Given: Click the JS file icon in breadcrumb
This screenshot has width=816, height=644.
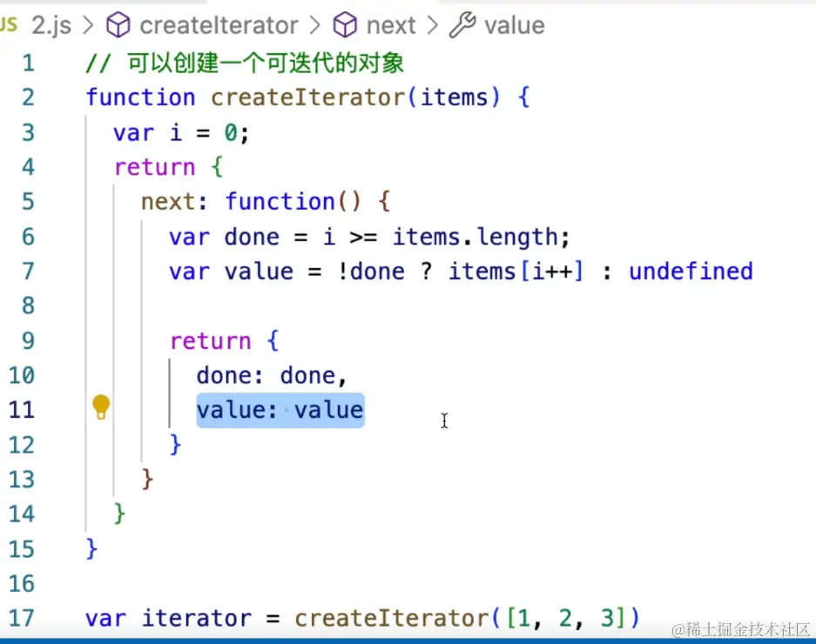Looking at the screenshot, I should tap(9, 24).
